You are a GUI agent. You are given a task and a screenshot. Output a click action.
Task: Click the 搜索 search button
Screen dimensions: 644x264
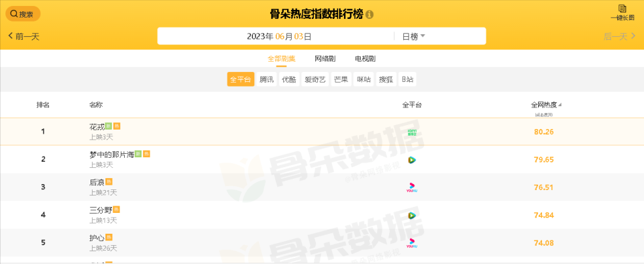pyautogui.click(x=23, y=14)
